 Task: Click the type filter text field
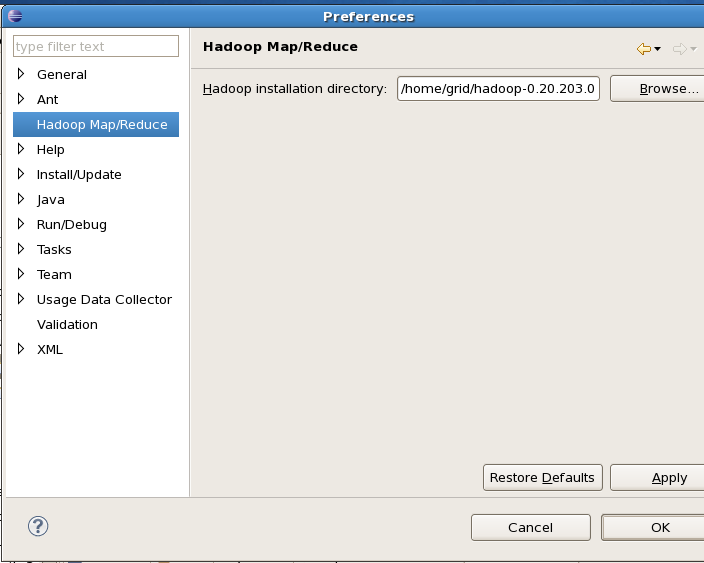pos(96,46)
